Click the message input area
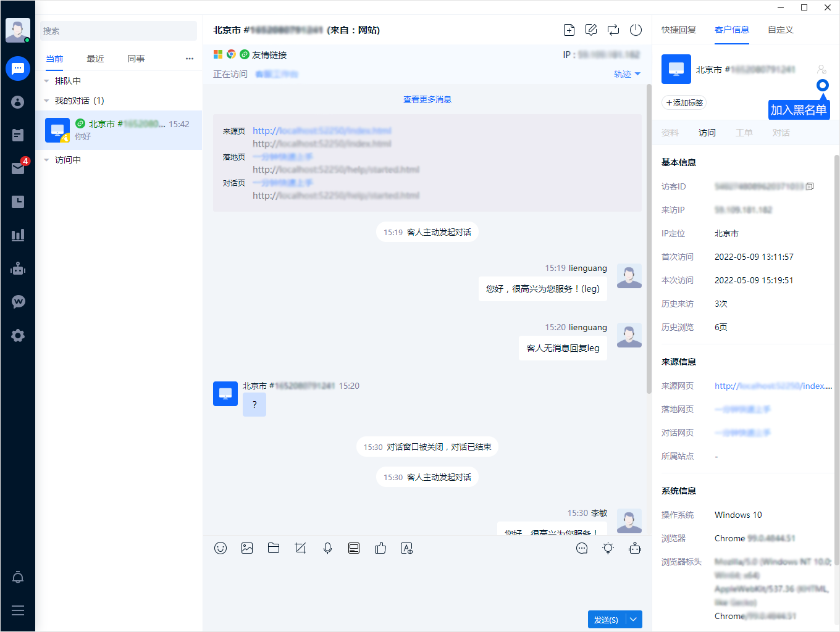This screenshot has width=840, height=632. point(427,583)
